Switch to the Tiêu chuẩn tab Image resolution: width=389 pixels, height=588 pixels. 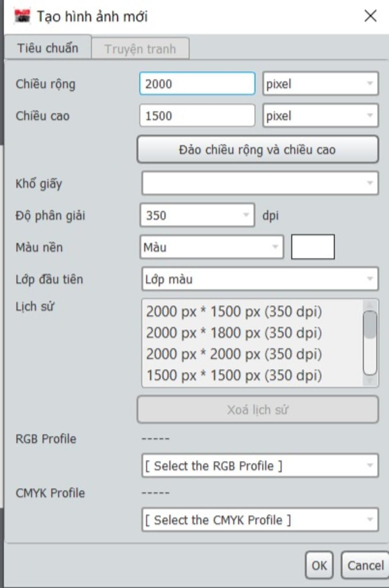(x=48, y=48)
